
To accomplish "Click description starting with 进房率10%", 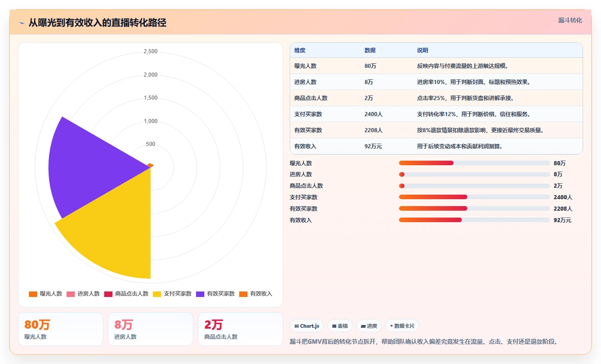I will [474, 82].
